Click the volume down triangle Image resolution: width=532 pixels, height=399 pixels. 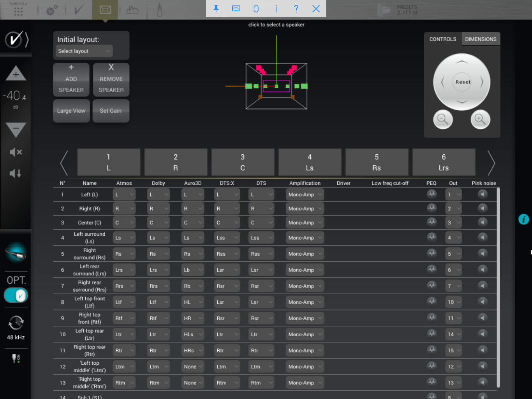coord(16,129)
